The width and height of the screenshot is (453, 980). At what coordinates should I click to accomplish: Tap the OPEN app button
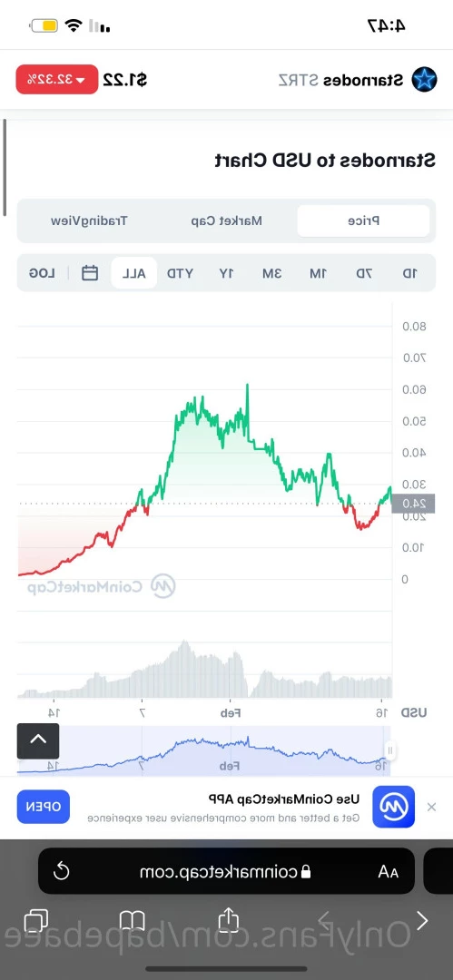[44, 807]
